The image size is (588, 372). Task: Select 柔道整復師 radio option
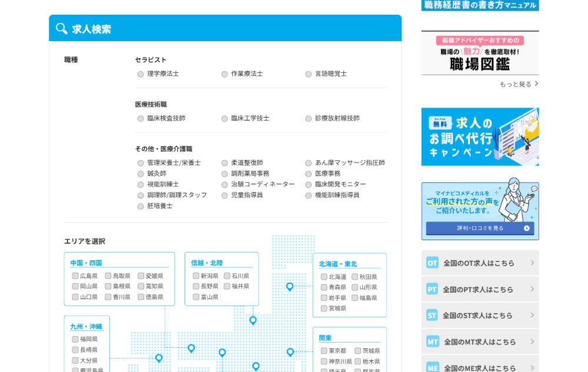pyautogui.click(x=225, y=163)
